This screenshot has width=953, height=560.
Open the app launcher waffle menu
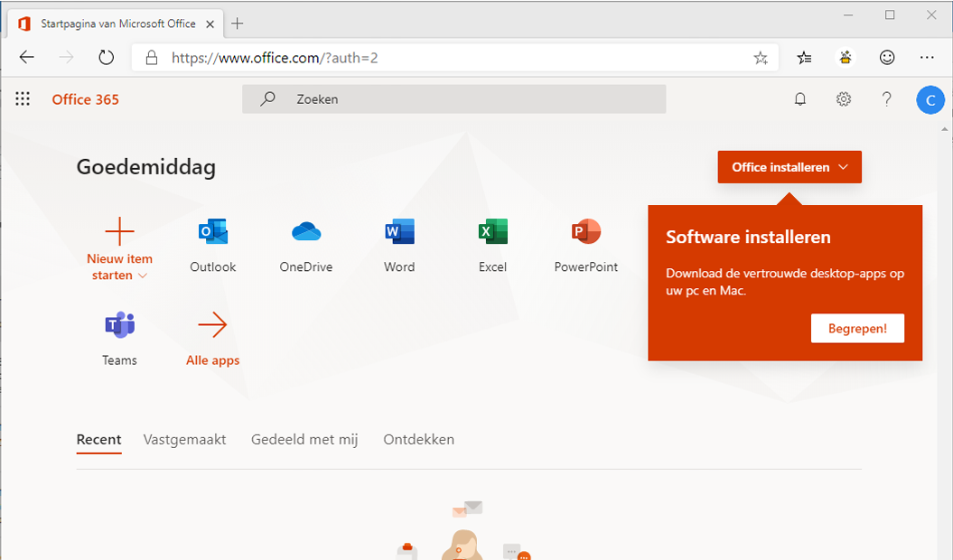[23, 99]
